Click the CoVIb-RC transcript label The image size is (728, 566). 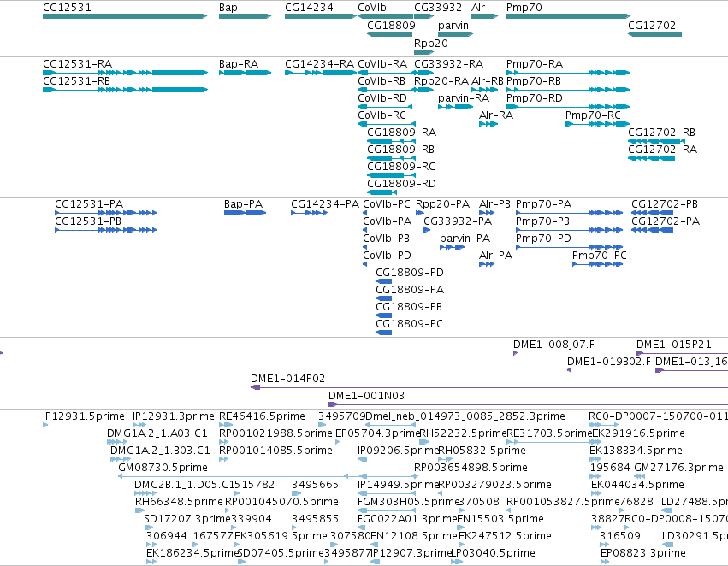[382, 115]
